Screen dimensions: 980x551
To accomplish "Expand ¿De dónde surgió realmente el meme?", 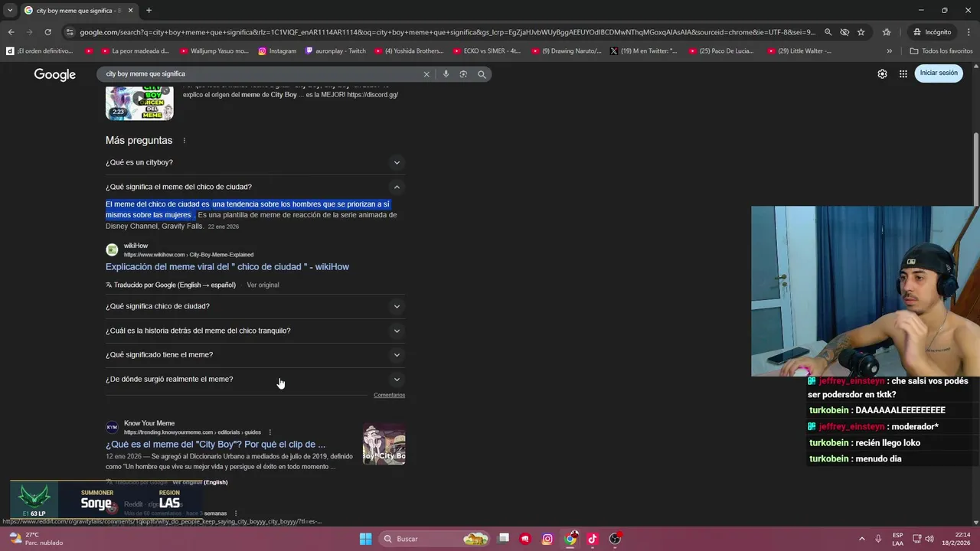I will [255, 379].
